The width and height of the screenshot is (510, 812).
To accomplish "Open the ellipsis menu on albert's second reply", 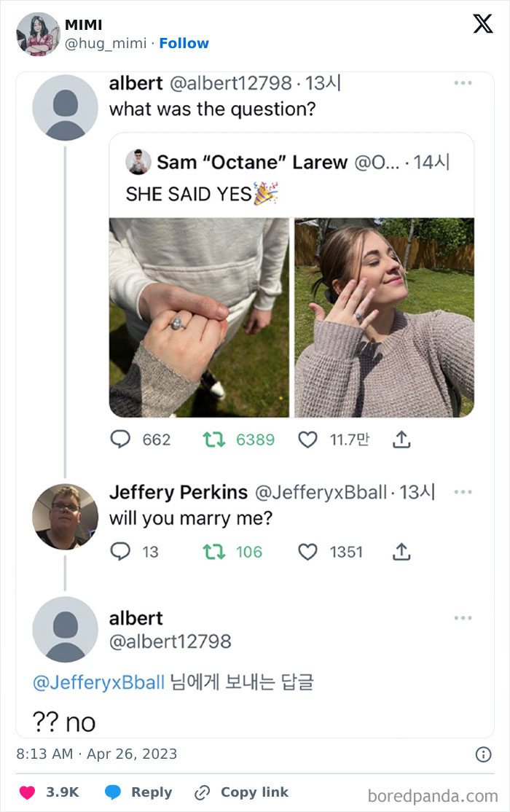I will point(462,617).
